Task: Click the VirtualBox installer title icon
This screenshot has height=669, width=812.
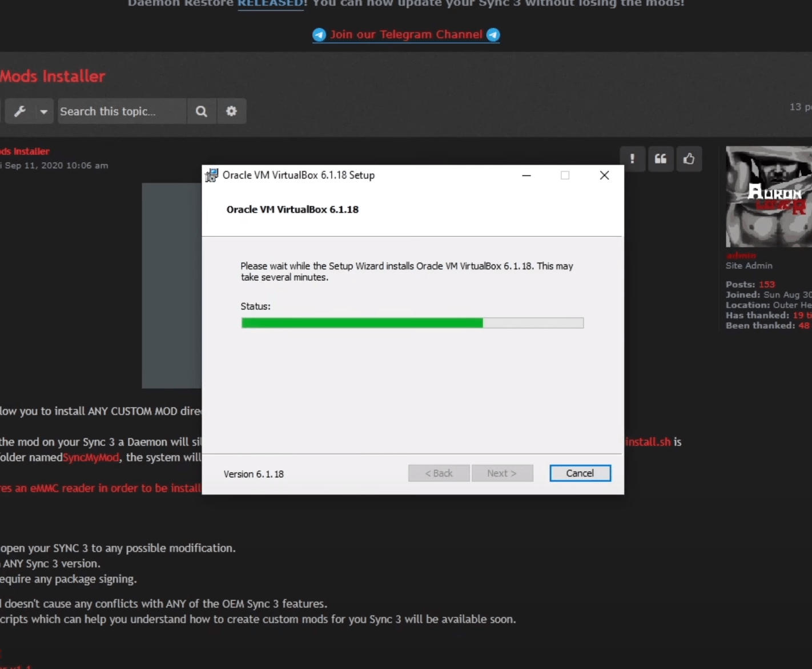Action: tap(212, 175)
